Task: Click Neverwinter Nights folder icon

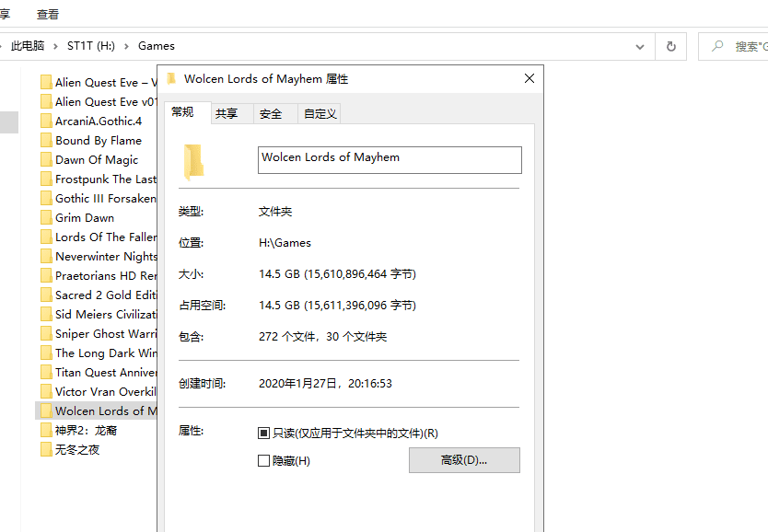Action: (47, 257)
